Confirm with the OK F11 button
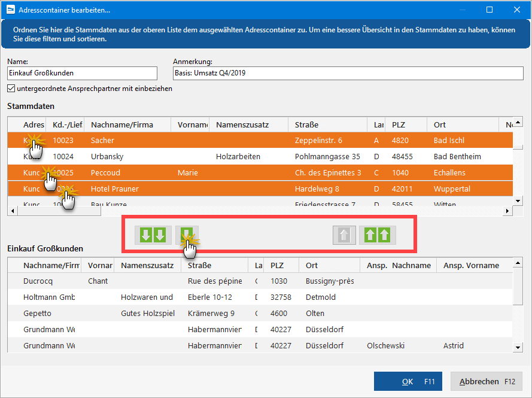This screenshot has height=398, width=532. click(408, 381)
